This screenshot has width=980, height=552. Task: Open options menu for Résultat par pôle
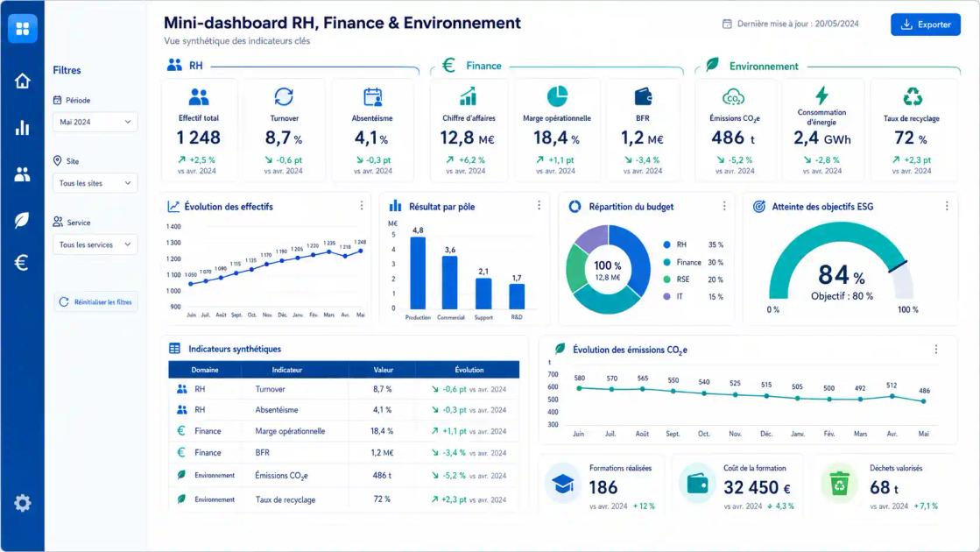pyautogui.click(x=539, y=205)
